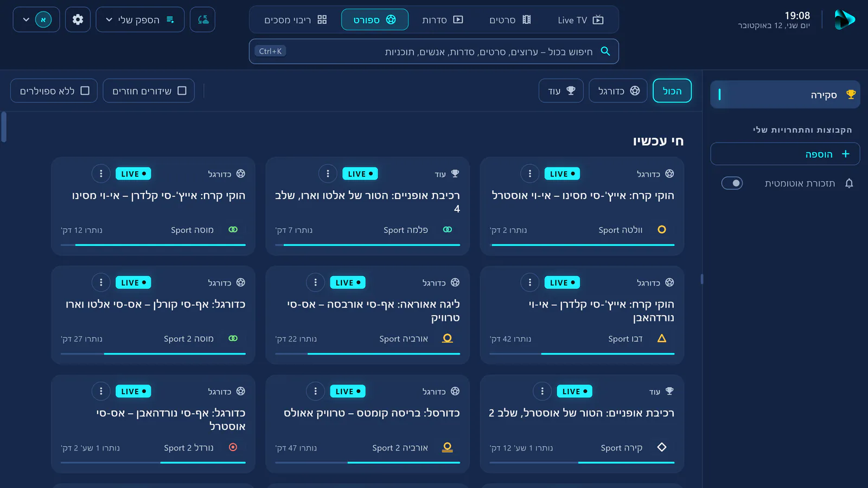
Task: Switch to the Live TV tab
Action: (580, 20)
